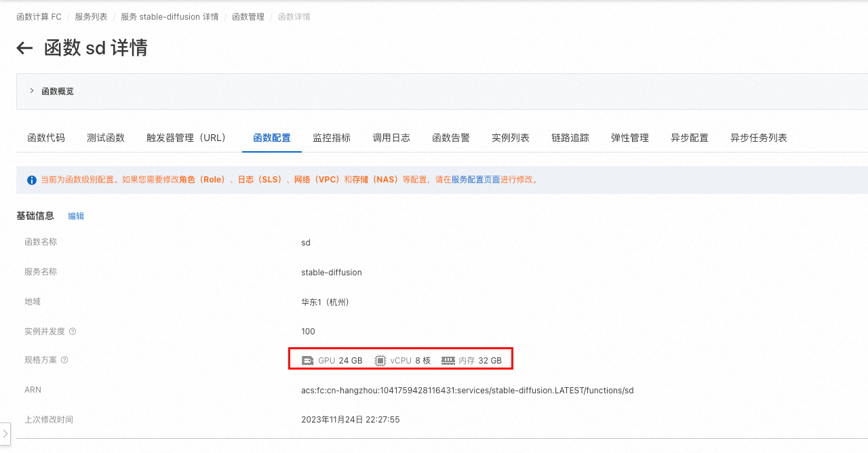Click the timestamp 2023年11月24日 22:27:55
This screenshot has height=453, width=868.
tap(351, 420)
